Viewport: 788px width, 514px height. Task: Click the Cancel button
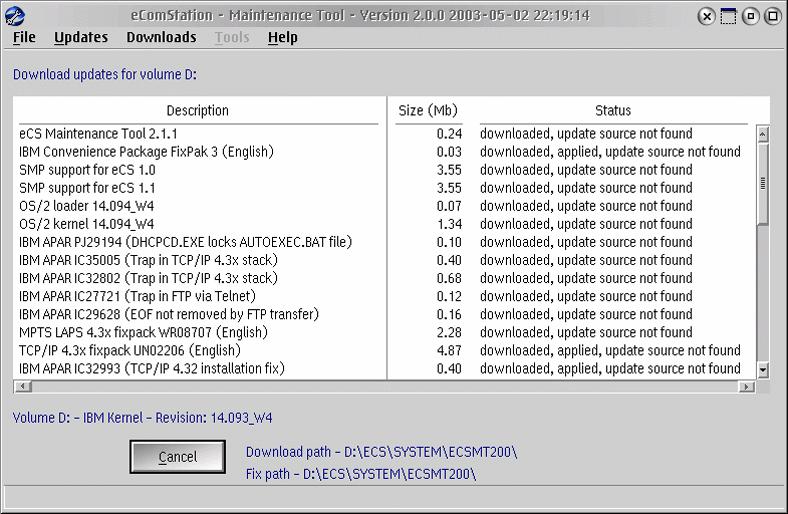(177, 457)
